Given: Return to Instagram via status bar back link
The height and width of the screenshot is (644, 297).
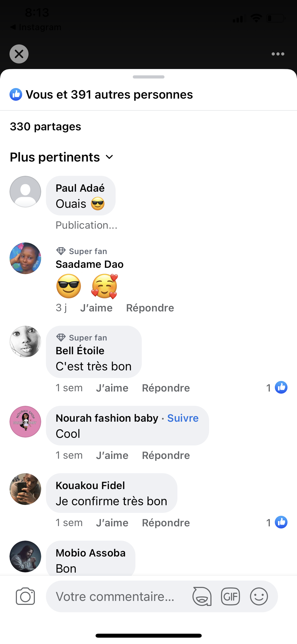Looking at the screenshot, I should [x=36, y=27].
